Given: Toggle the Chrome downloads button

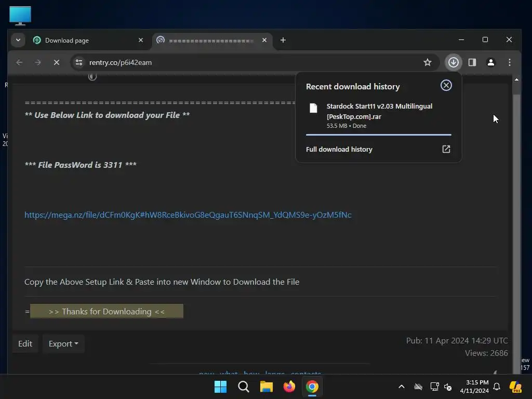Looking at the screenshot, I should pyautogui.click(x=453, y=62).
